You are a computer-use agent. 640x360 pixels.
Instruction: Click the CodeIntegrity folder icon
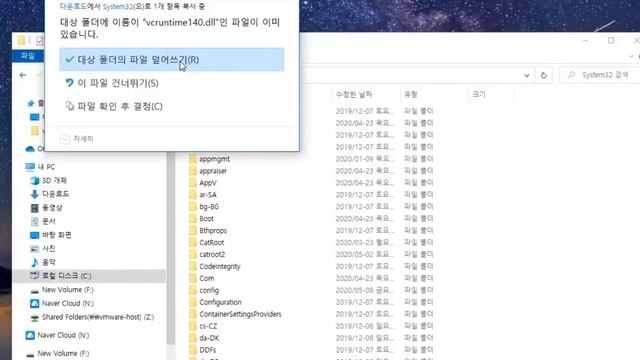(x=193, y=266)
